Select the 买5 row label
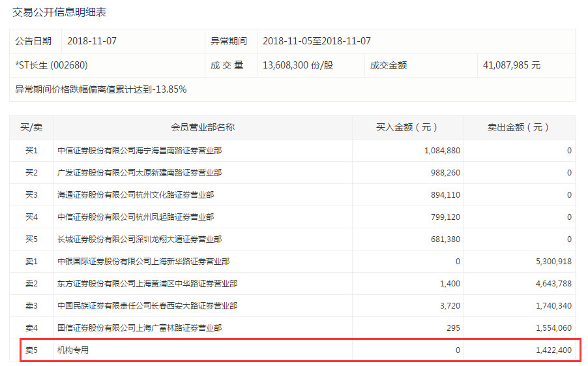Image resolution: width=588 pixels, height=366 pixels. (31, 239)
